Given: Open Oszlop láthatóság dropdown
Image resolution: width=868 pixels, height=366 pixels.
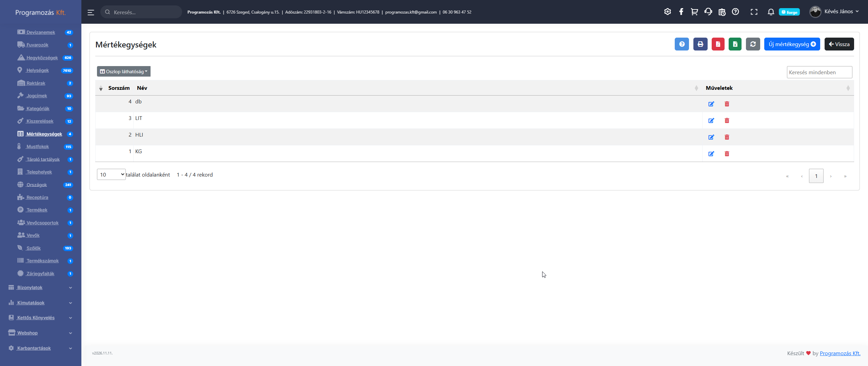Looking at the screenshot, I should (x=123, y=72).
